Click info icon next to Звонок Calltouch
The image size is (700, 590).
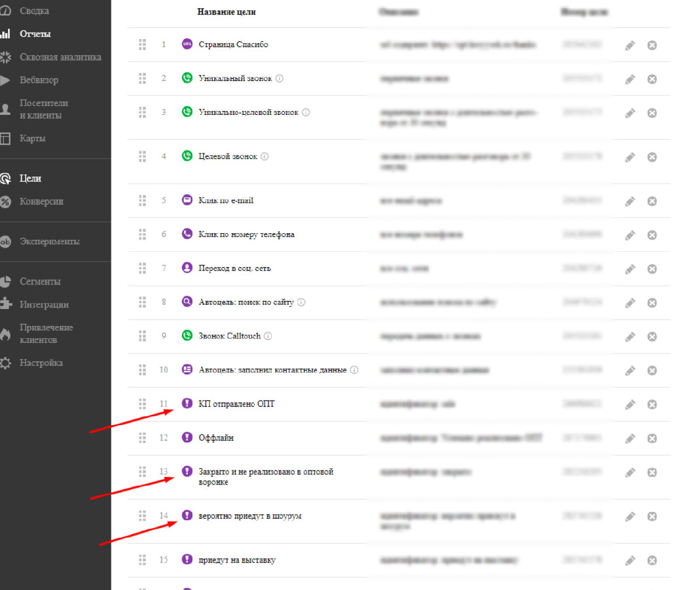click(268, 336)
